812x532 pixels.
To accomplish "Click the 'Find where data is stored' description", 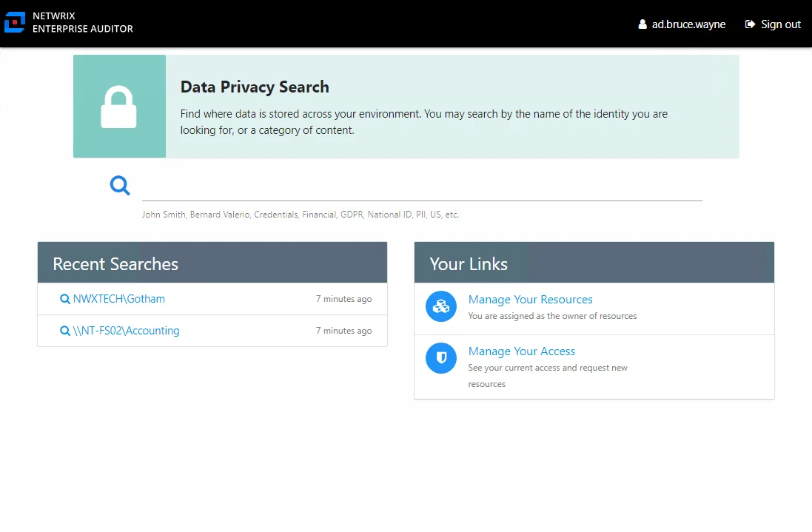I will click(423, 122).
